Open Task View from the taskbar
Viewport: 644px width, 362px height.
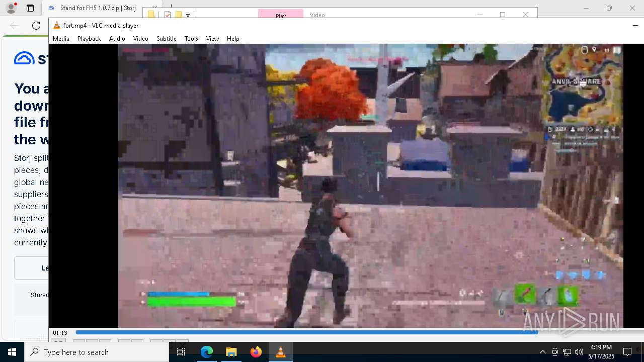pyautogui.click(x=181, y=352)
